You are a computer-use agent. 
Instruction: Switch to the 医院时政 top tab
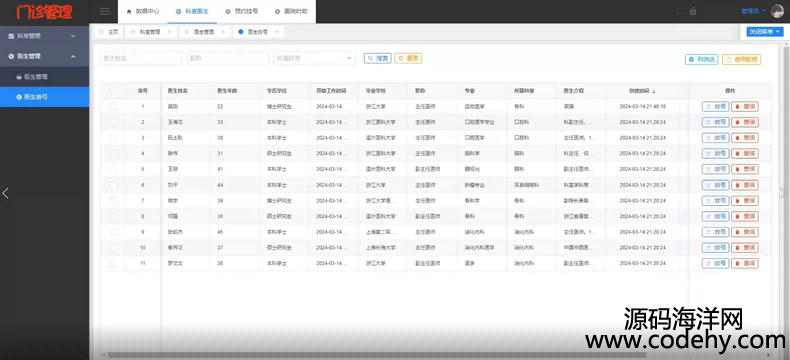pyautogui.click(x=291, y=11)
